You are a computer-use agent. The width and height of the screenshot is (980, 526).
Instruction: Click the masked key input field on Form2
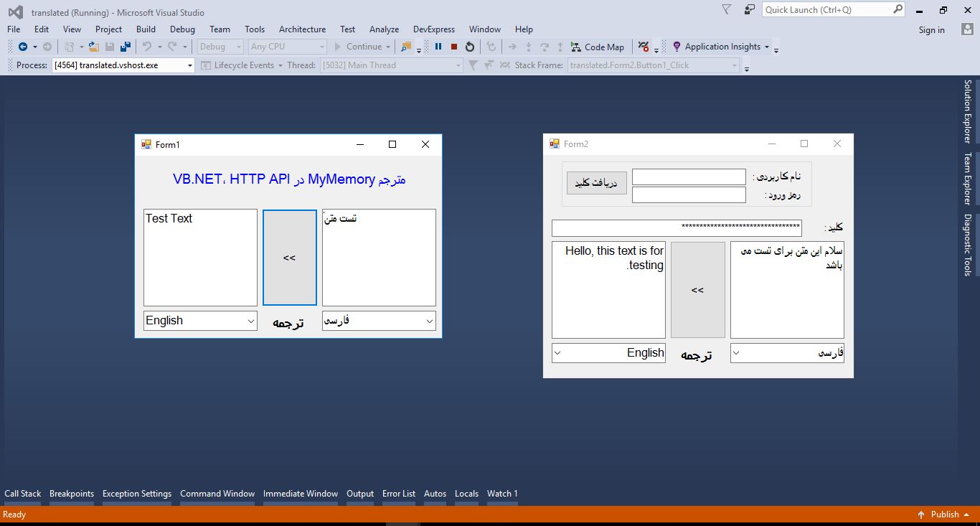tap(676, 228)
